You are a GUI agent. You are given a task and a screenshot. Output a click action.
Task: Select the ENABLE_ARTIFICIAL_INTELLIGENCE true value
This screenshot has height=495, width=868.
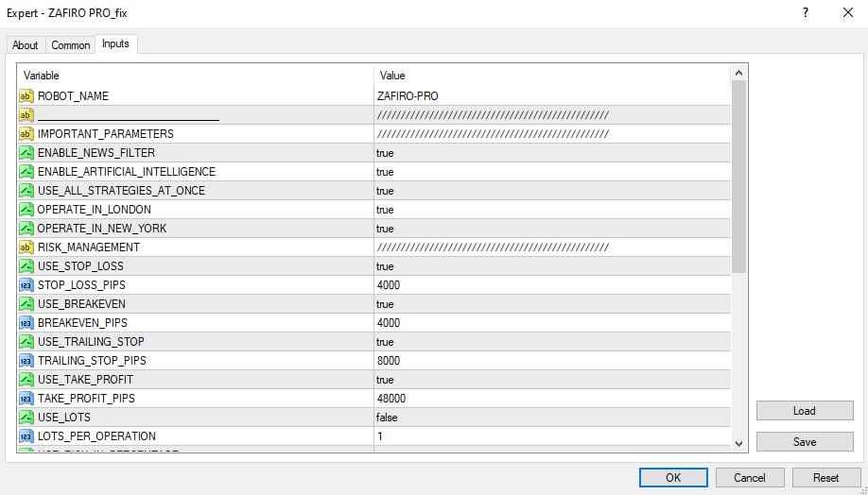pyautogui.click(x=552, y=171)
